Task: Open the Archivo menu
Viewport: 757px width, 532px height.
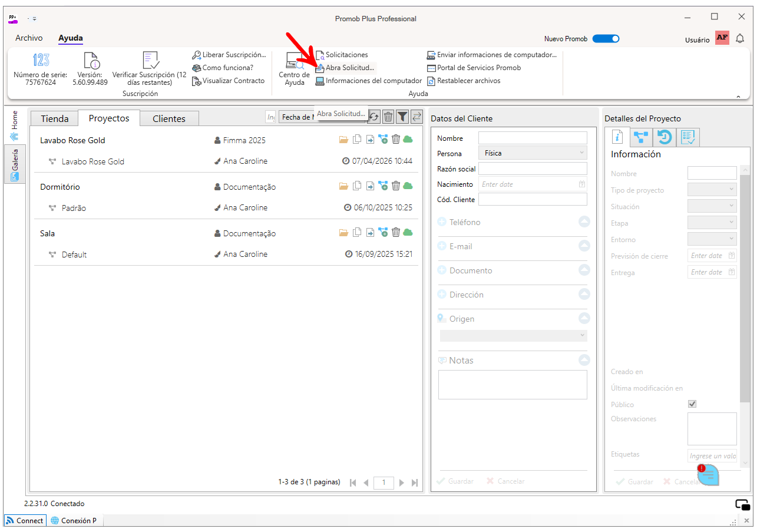Action: coord(29,38)
